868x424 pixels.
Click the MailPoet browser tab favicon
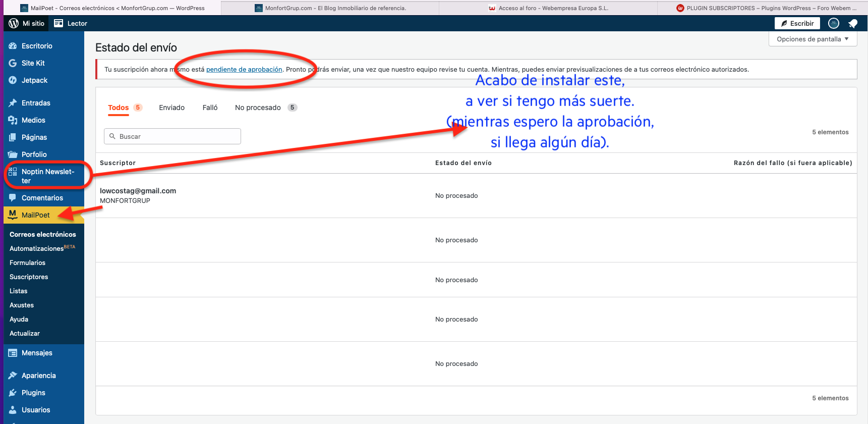point(24,8)
